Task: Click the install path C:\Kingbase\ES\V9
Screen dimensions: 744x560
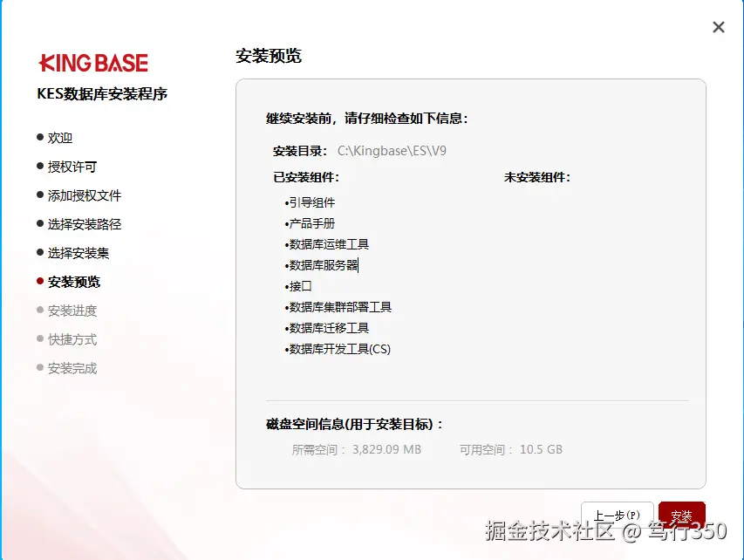Action: coord(392,151)
